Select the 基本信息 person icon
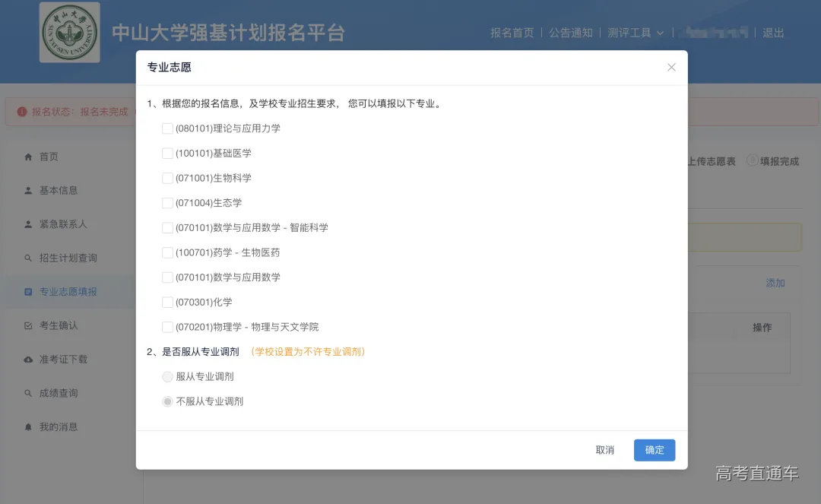The width and height of the screenshot is (821, 504). click(30, 190)
